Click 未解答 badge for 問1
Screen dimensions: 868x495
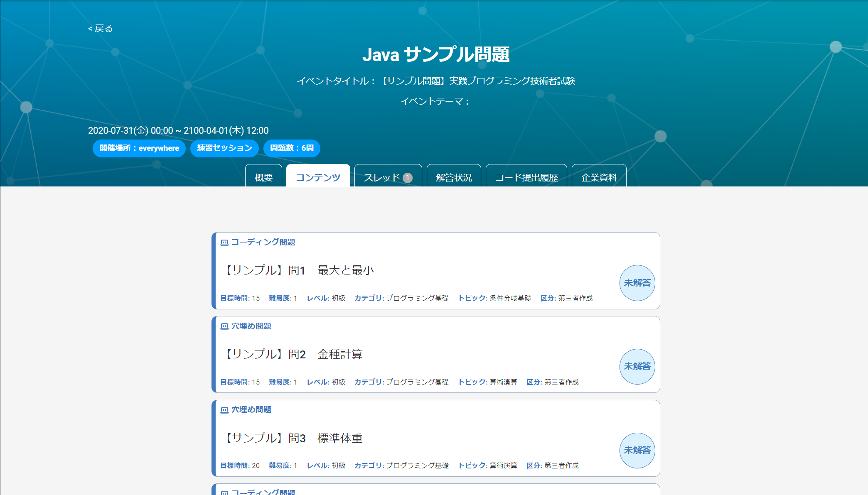tap(637, 283)
